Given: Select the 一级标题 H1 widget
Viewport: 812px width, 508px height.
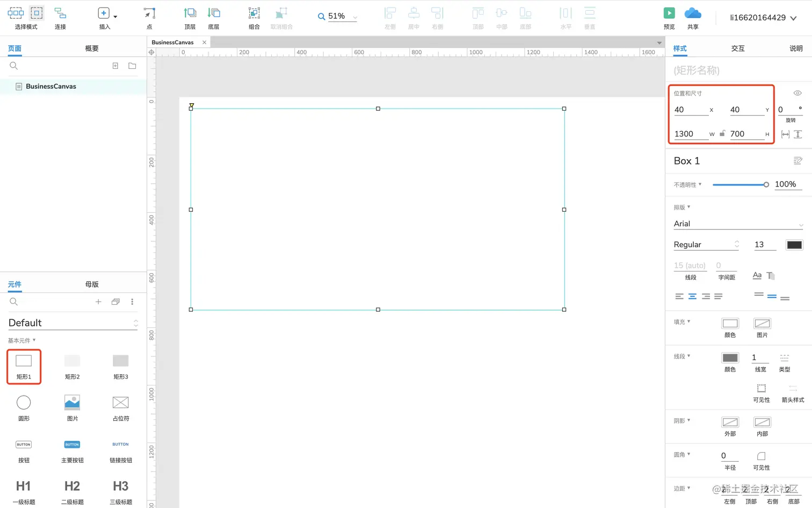Looking at the screenshot, I should pyautogui.click(x=24, y=492).
